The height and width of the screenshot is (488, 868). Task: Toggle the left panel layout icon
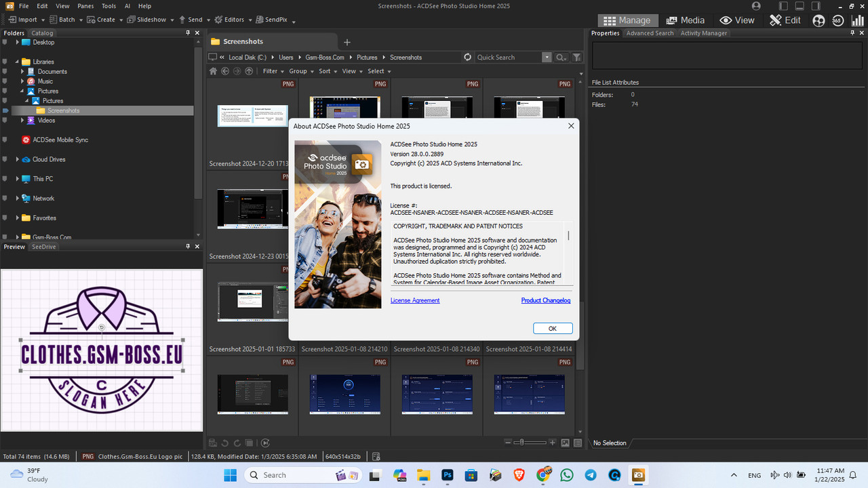tap(784, 6)
